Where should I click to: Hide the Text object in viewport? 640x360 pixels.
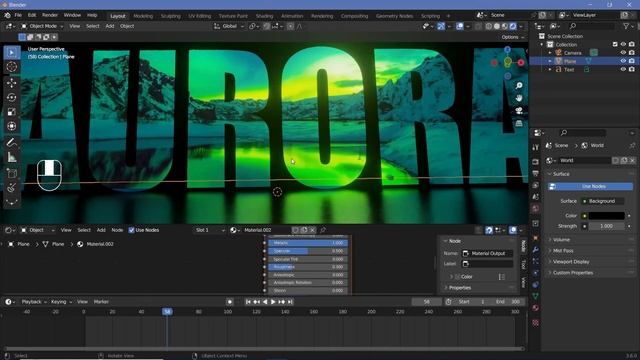tap(623, 69)
